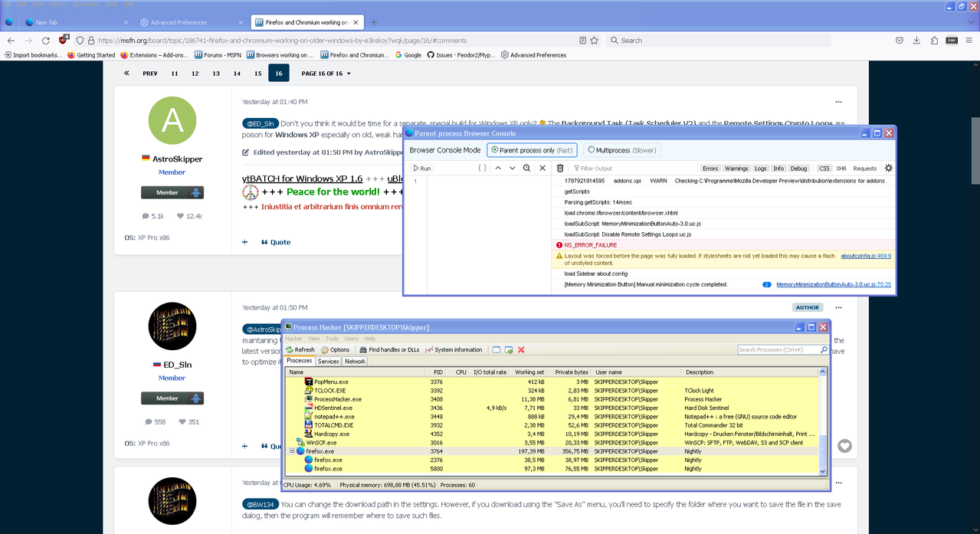Screen dimensions: 980x534
Task: Open a new tab with plus button
Action: 373,22
